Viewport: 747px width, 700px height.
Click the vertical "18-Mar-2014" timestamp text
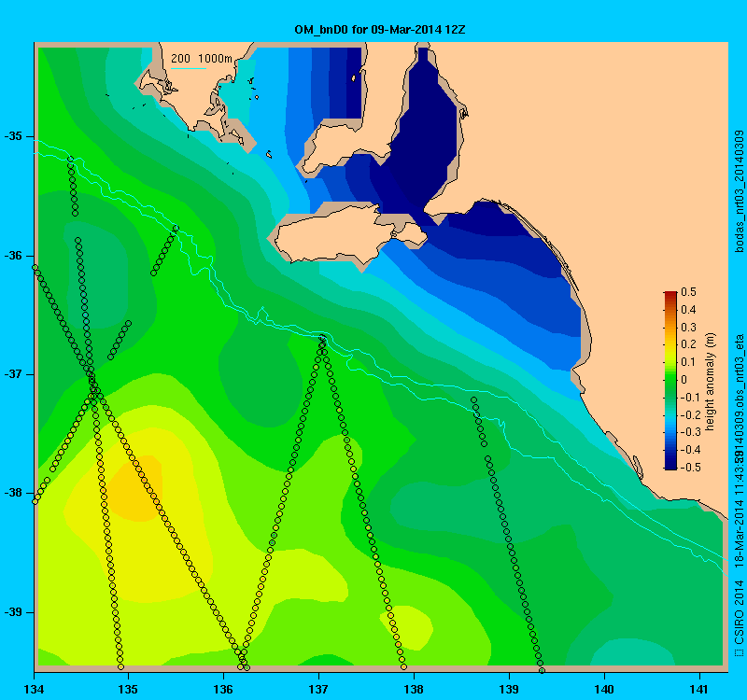click(x=740, y=532)
